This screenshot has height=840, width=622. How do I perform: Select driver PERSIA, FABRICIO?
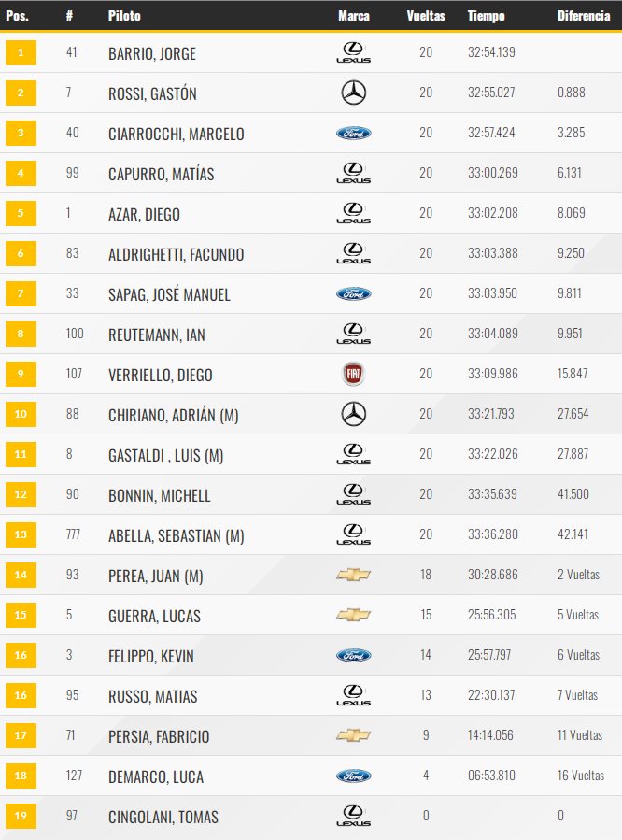point(159,736)
